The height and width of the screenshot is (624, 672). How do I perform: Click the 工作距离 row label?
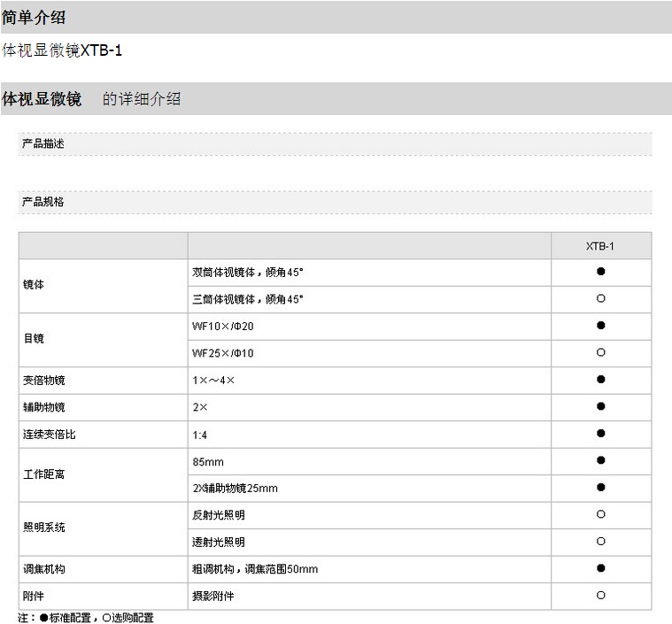click(x=43, y=474)
